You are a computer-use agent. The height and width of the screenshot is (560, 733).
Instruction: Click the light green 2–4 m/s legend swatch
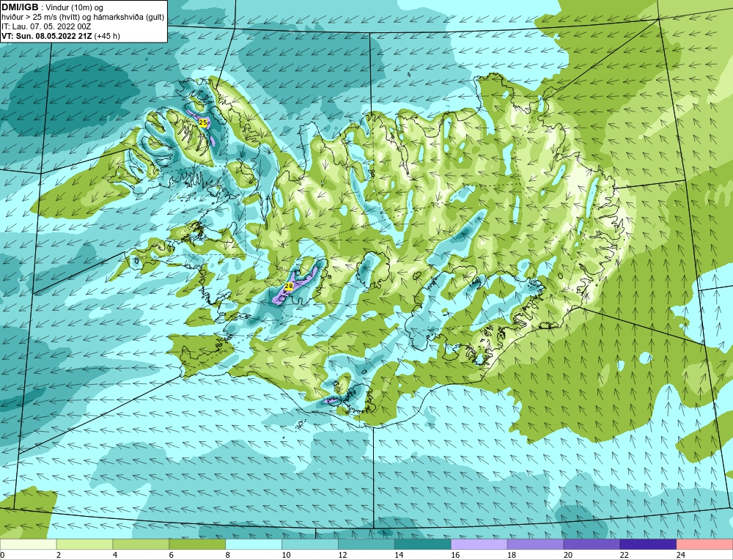pyautogui.click(x=84, y=545)
